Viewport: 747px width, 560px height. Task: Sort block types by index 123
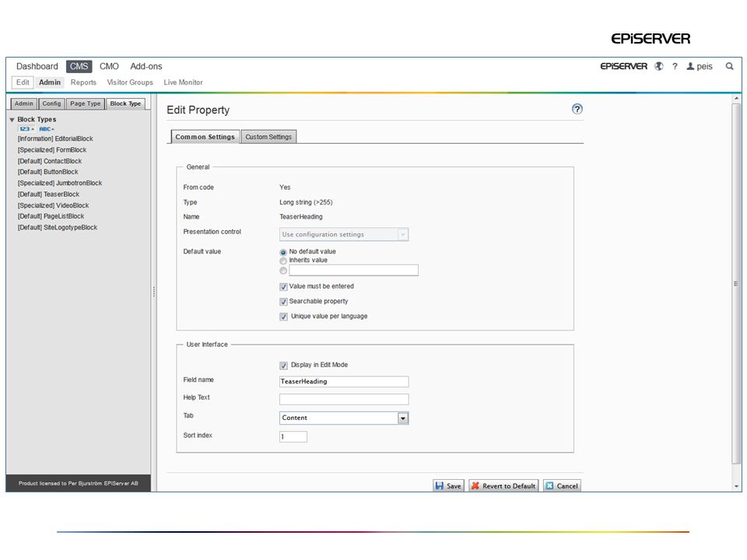26,129
